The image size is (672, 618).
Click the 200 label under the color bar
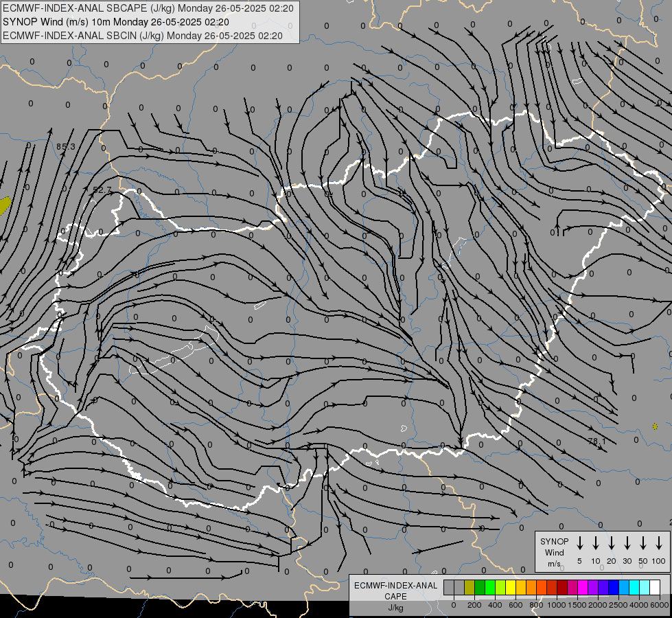(x=474, y=605)
